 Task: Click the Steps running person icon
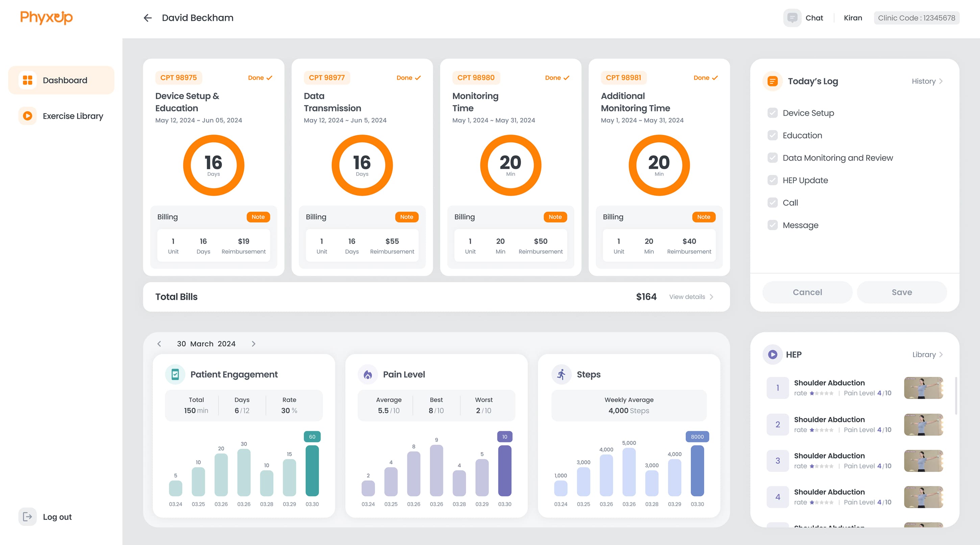pyautogui.click(x=561, y=374)
